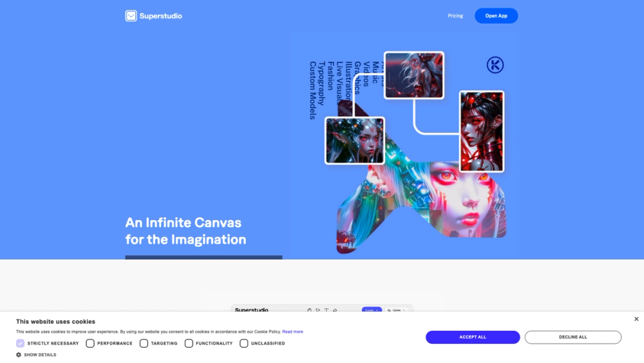Enable the Unclassified cookies checkbox
The width and height of the screenshot is (644, 363).
pyautogui.click(x=243, y=343)
